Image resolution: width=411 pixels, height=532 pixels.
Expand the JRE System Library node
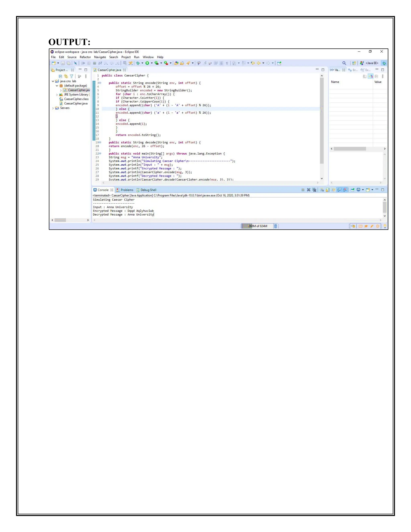[57, 95]
